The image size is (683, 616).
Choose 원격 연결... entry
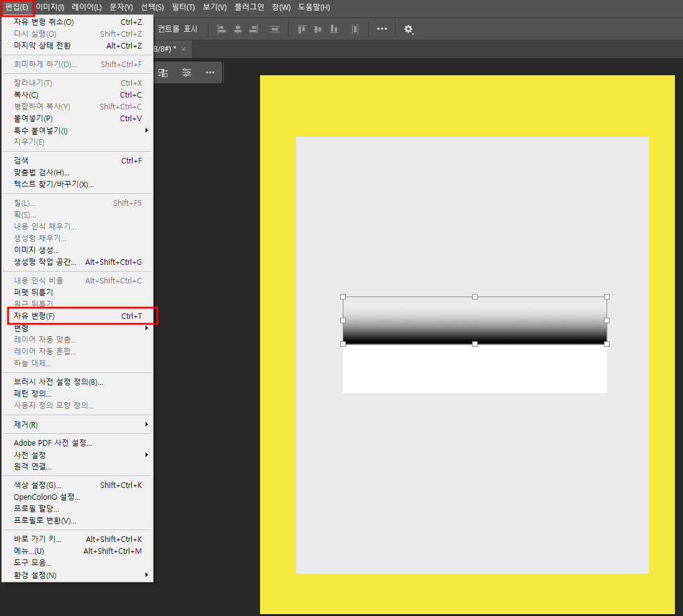pos(78,467)
